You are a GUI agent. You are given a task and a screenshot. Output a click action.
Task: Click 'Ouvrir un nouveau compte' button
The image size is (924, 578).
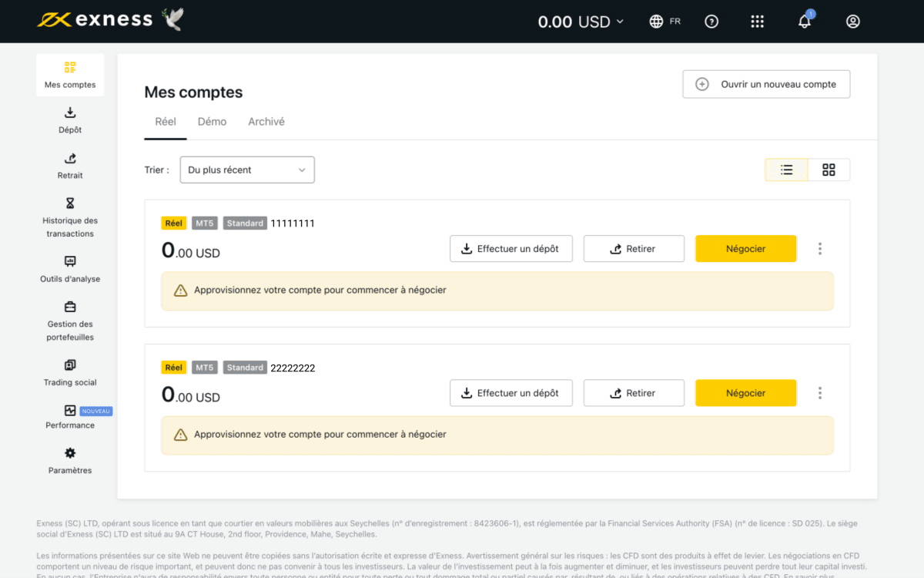click(766, 85)
